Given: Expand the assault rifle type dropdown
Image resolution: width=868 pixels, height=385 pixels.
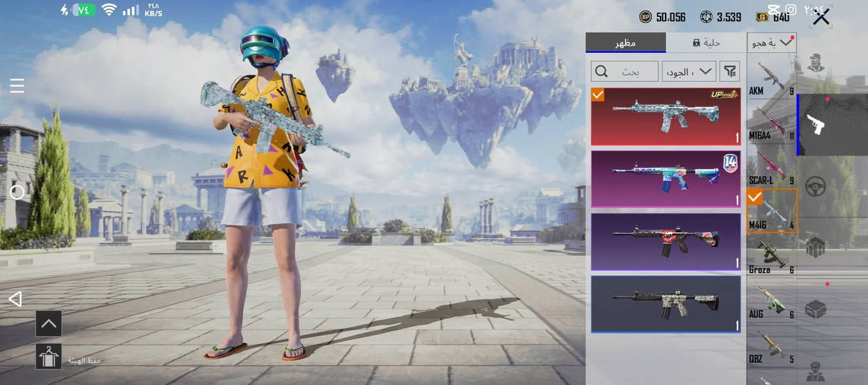Looking at the screenshot, I should click(x=772, y=43).
